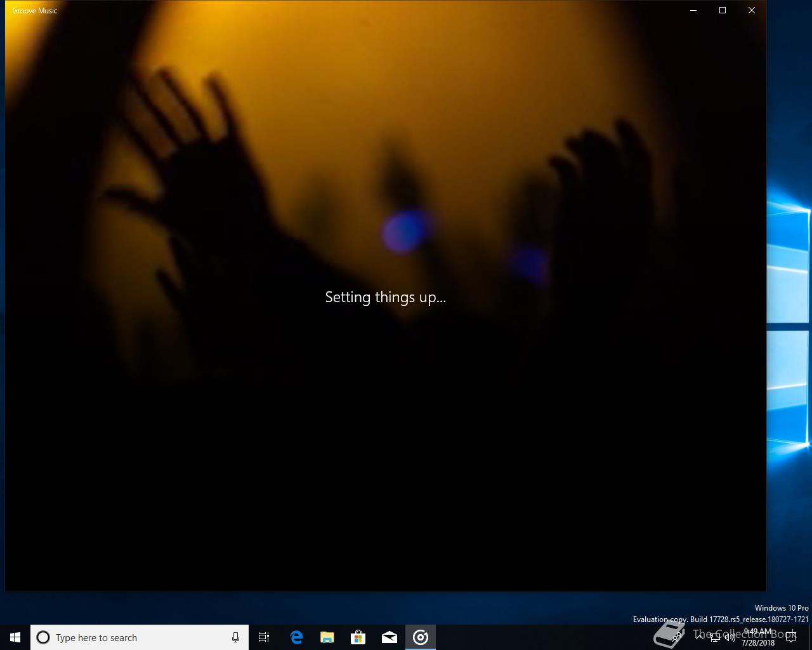Click the Groove Music window title

point(35,10)
